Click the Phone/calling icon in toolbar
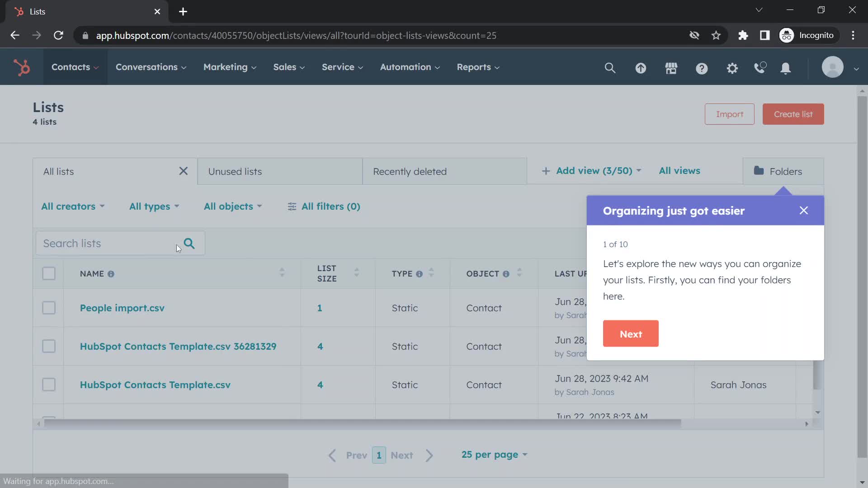868x488 pixels. coord(760,67)
